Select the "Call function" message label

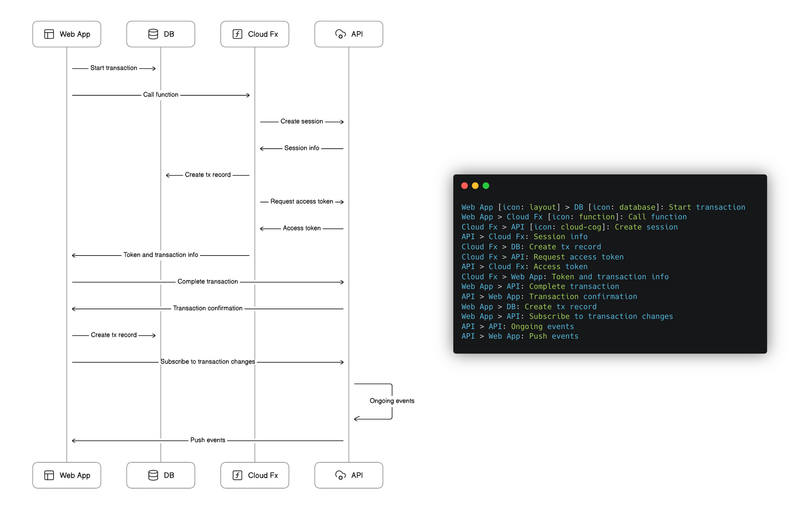coord(161,94)
